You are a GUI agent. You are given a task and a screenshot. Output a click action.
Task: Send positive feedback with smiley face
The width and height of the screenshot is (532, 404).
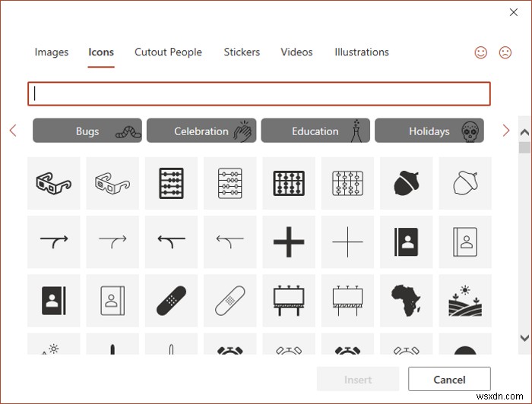[x=481, y=52]
